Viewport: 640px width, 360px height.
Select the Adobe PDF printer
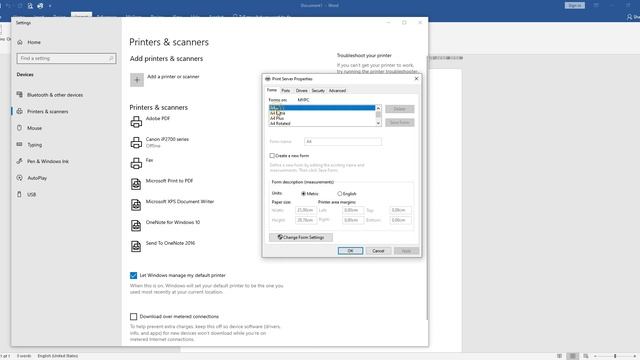pyautogui.click(x=158, y=118)
